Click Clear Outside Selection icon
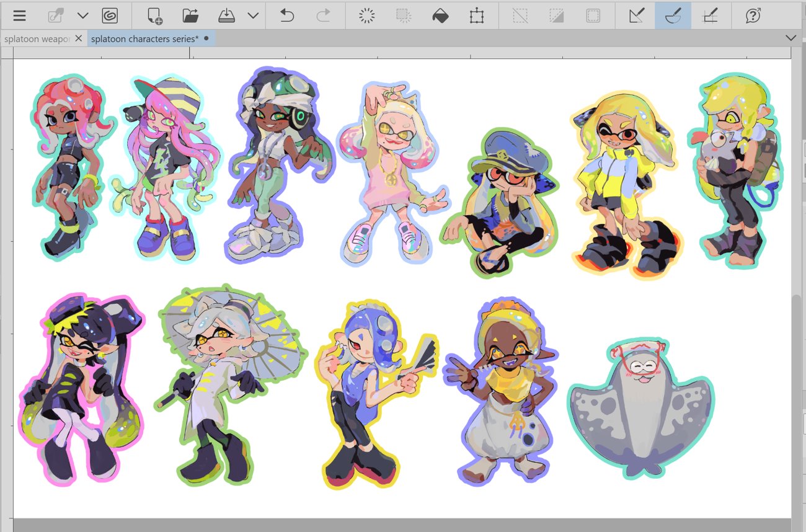The width and height of the screenshot is (806, 532). click(404, 16)
